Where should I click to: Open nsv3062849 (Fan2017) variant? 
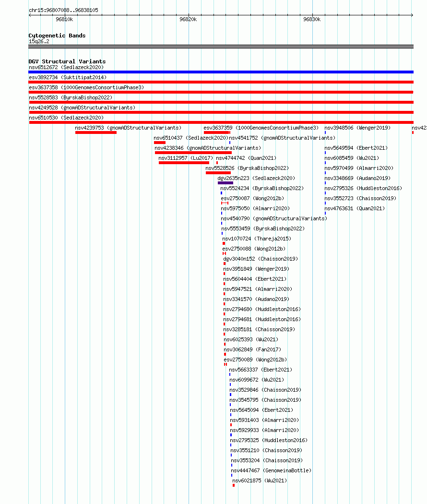(252, 350)
